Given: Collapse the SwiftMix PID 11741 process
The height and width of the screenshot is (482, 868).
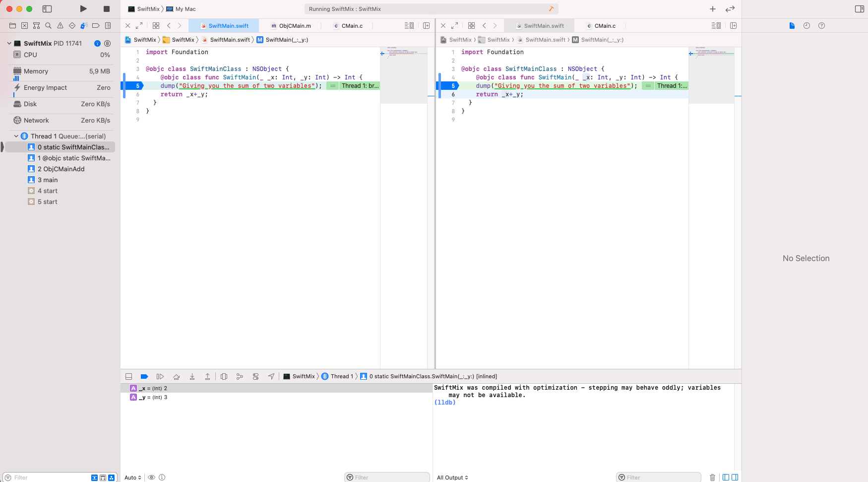Looking at the screenshot, I should [x=9, y=43].
